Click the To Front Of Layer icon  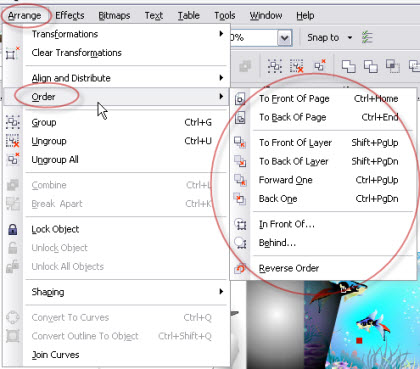[240, 142]
